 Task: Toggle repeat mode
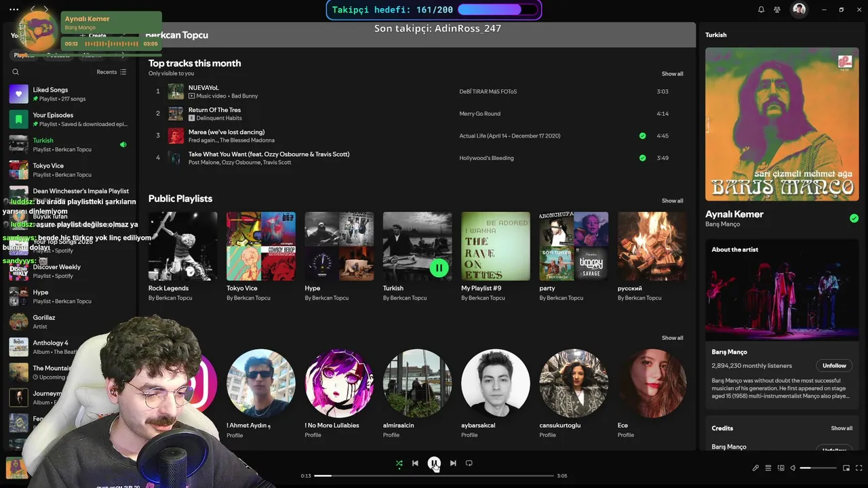[x=469, y=463]
